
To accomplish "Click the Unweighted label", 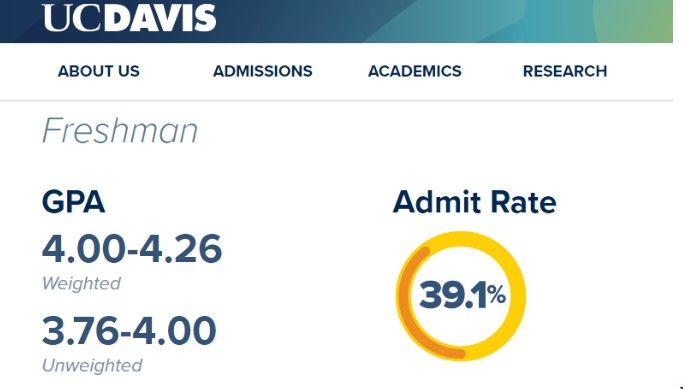I will click(x=92, y=365).
